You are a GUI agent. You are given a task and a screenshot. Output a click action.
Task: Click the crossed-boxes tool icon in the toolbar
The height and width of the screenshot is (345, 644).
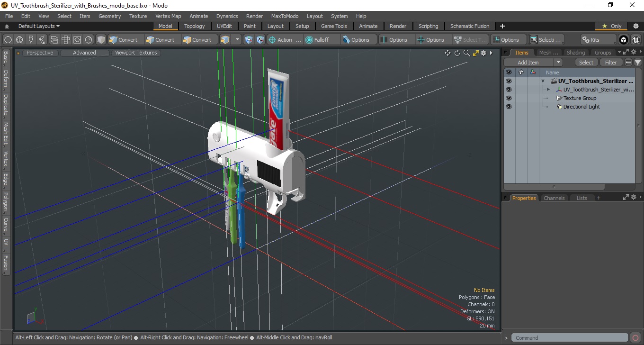[x=65, y=40]
